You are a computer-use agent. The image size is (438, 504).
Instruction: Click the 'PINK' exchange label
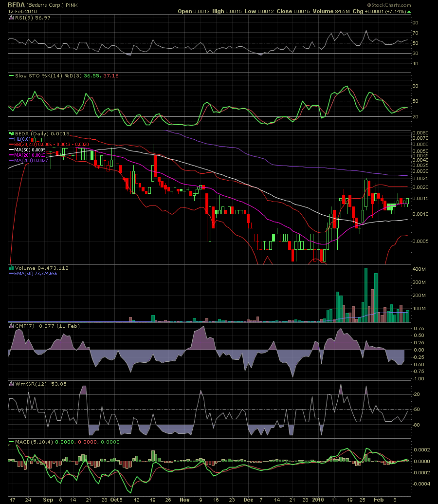pos(71,5)
